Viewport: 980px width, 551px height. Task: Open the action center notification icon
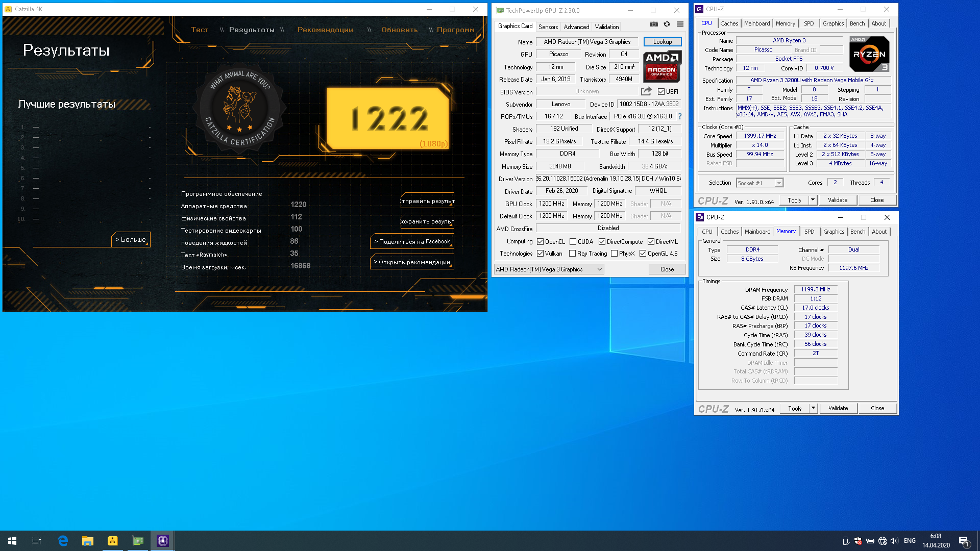964,541
